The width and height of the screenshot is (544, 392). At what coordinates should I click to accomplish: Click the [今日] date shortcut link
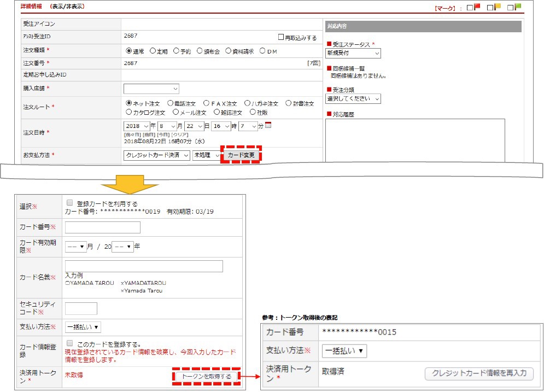click(163, 134)
